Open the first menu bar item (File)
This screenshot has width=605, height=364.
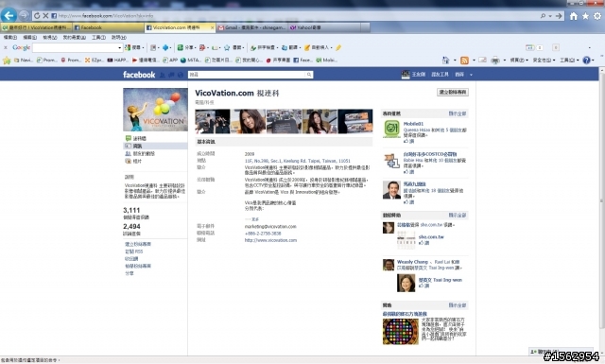coord(10,38)
